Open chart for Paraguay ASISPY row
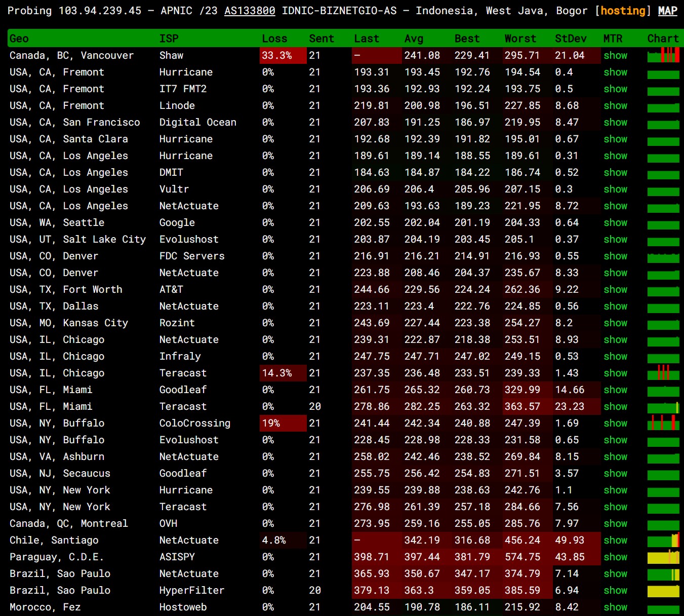 click(x=663, y=557)
